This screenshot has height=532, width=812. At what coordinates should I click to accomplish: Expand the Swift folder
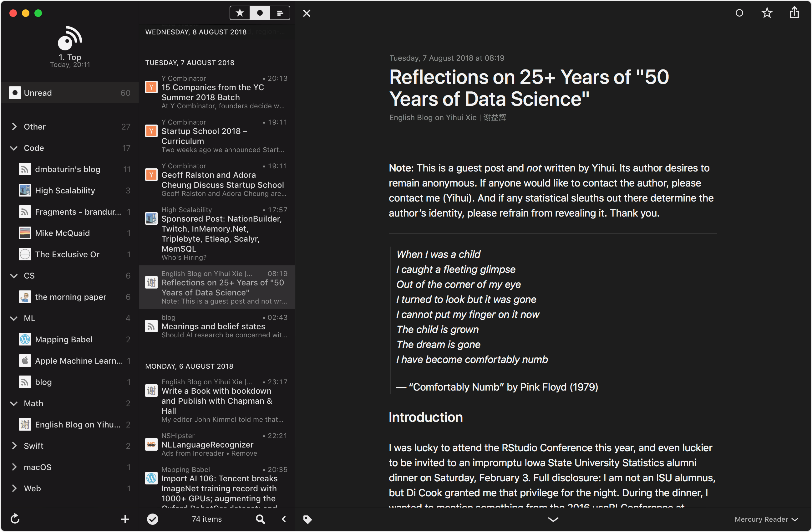(14, 446)
